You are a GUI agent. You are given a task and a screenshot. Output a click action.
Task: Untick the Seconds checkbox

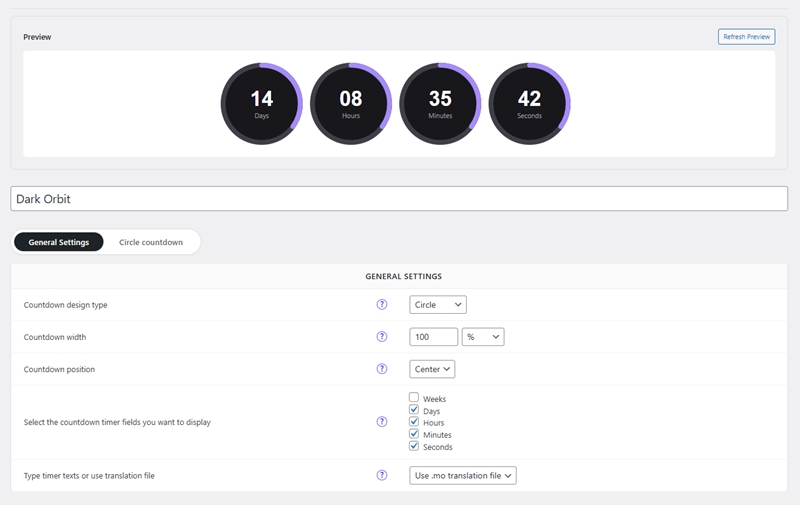pos(414,446)
